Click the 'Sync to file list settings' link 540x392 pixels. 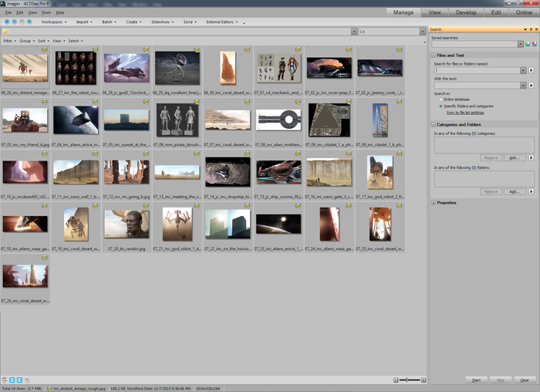pyautogui.click(x=465, y=113)
